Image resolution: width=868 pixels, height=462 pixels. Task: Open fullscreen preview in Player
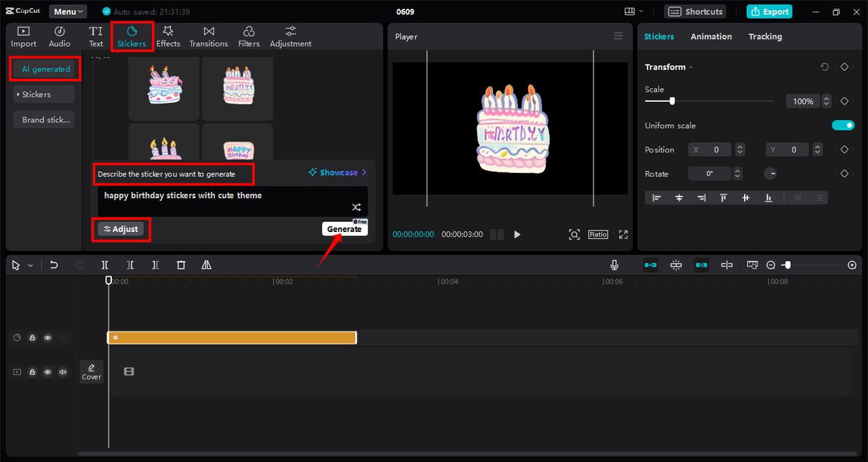click(623, 235)
